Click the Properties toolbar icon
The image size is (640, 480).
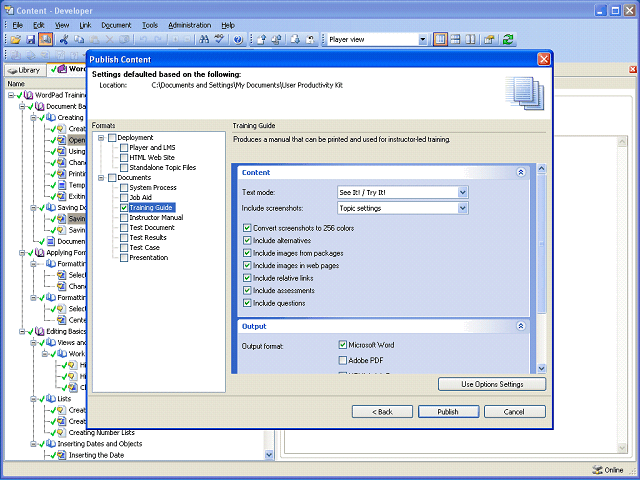[x=489, y=40]
